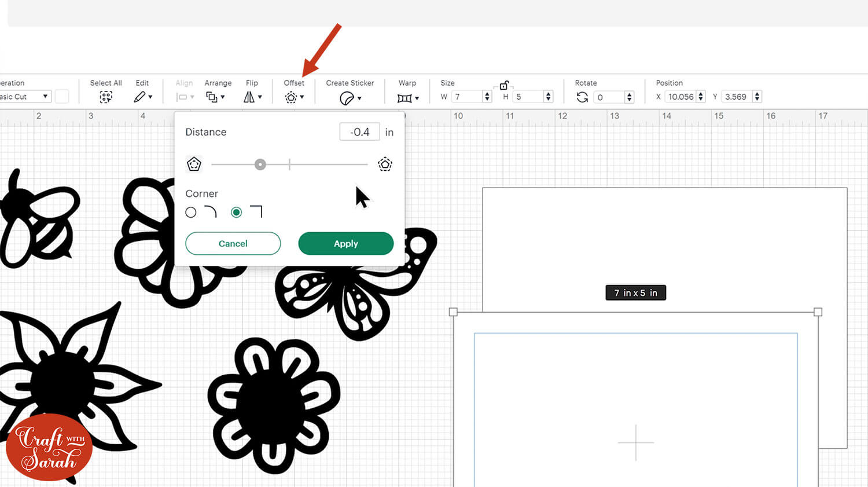The width and height of the screenshot is (868, 487).
Task: Click the Offset tool icon in toolbar
Action: click(x=291, y=97)
